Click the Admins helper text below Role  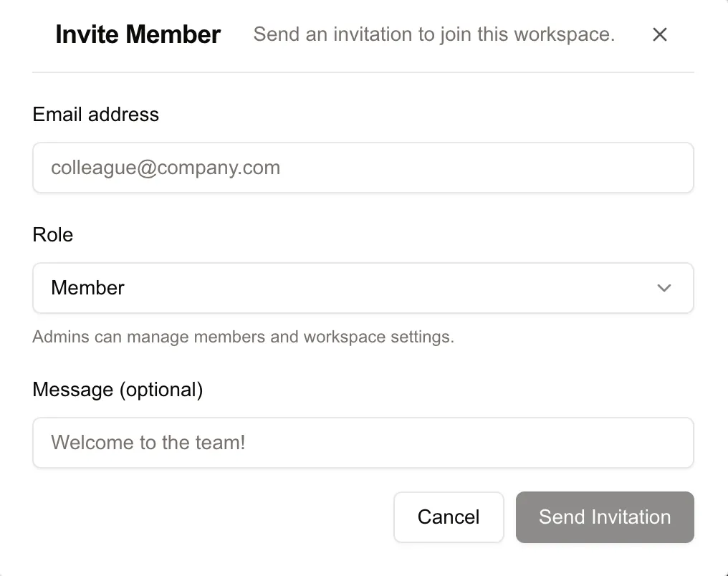tap(243, 337)
